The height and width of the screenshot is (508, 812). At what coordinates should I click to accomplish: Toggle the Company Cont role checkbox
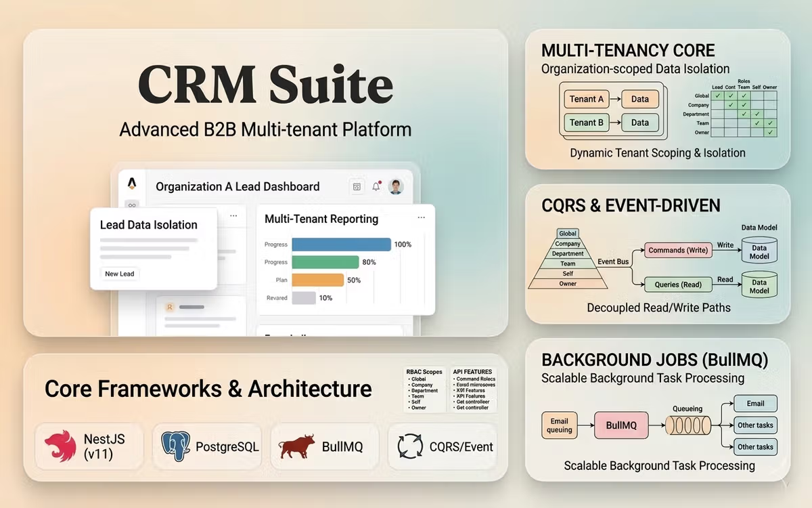[x=731, y=105]
